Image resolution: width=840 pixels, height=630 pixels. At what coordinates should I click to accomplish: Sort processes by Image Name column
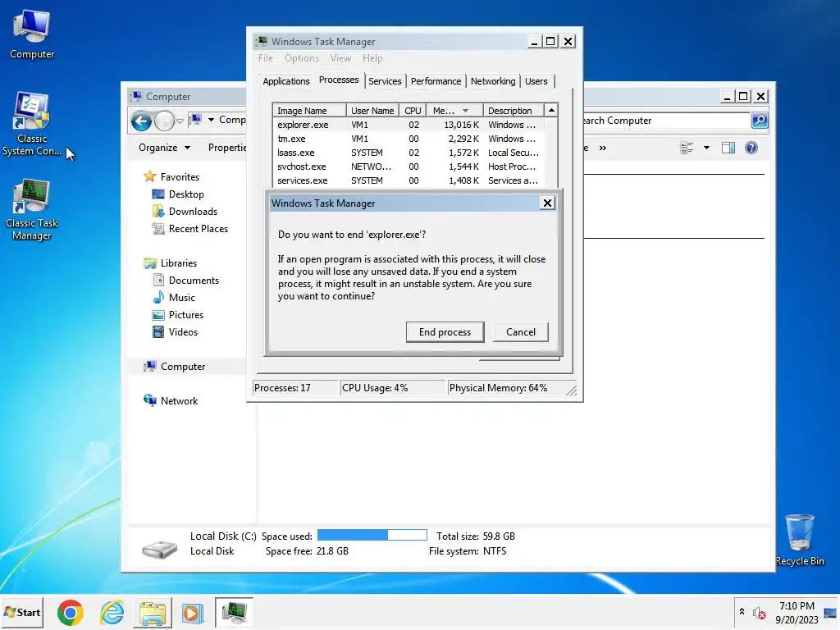(x=309, y=111)
